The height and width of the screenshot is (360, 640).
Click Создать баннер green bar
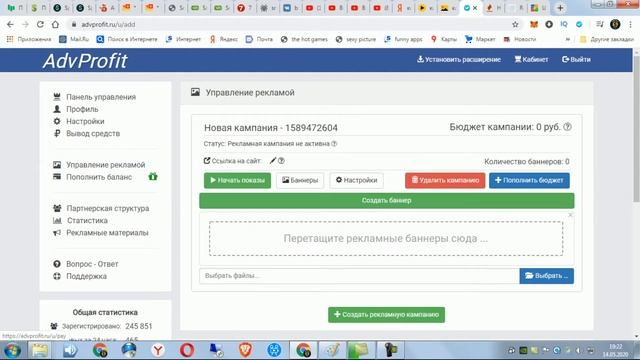pyautogui.click(x=387, y=200)
